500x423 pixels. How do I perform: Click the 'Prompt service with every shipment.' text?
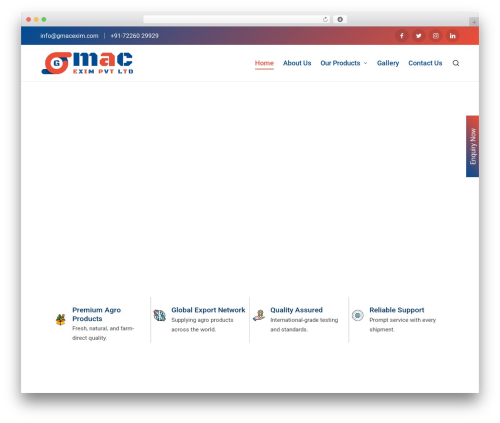[x=403, y=325]
